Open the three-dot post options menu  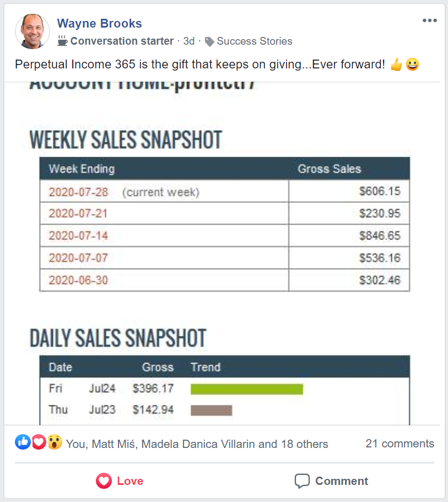(x=429, y=20)
